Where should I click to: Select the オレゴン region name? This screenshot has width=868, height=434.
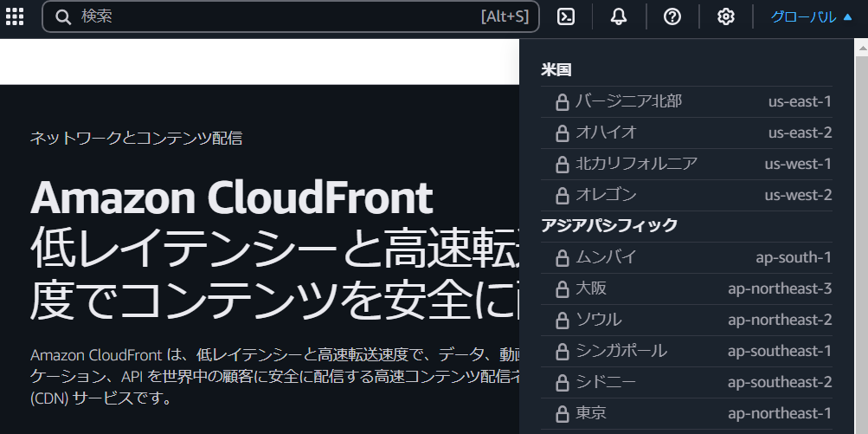coord(606,194)
